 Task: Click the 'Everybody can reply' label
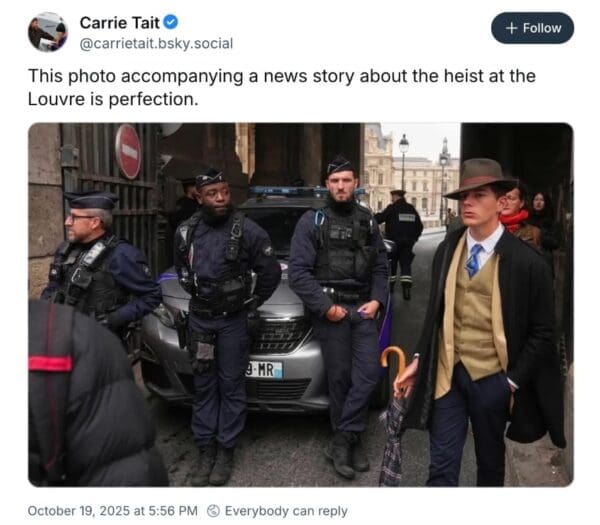(286, 510)
